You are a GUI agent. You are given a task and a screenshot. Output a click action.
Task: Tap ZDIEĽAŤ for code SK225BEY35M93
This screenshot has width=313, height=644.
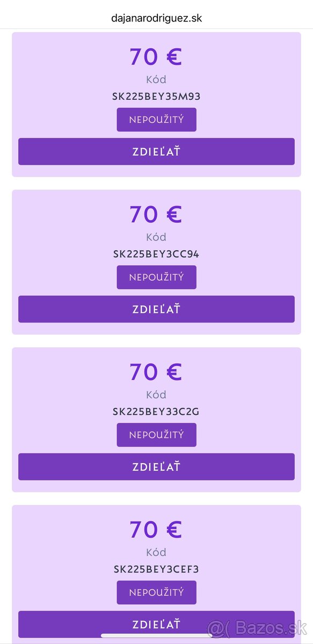click(x=156, y=151)
